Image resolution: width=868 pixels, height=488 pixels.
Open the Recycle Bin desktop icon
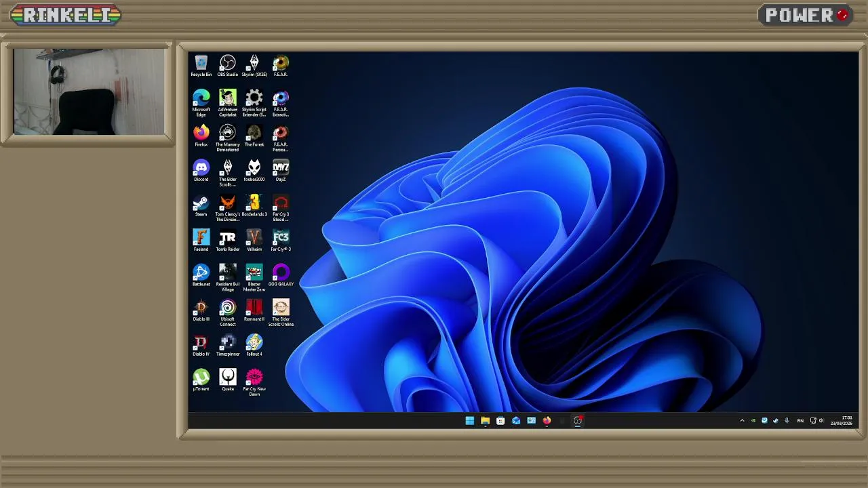(201, 66)
